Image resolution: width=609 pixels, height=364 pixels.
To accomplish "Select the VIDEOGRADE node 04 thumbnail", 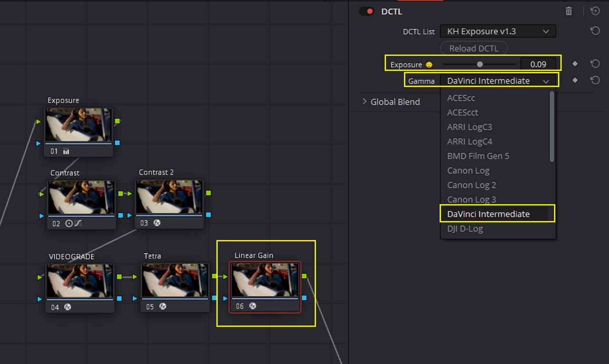I will [79, 280].
